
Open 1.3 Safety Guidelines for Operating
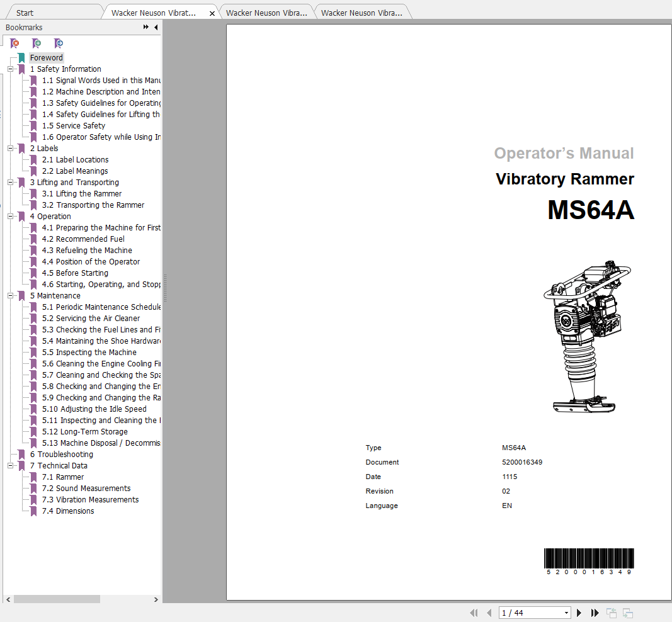(101, 103)
